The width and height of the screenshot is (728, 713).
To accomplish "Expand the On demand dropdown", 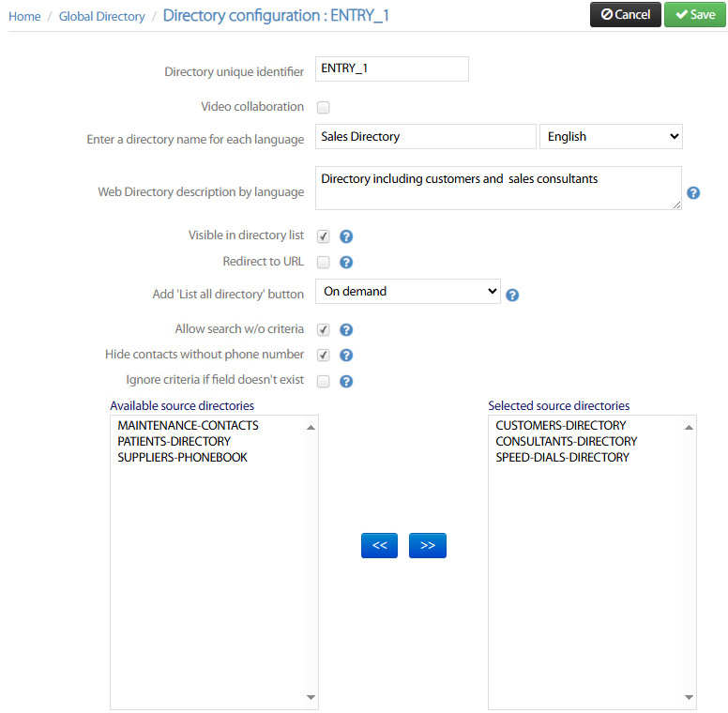I will coord(408,292).
